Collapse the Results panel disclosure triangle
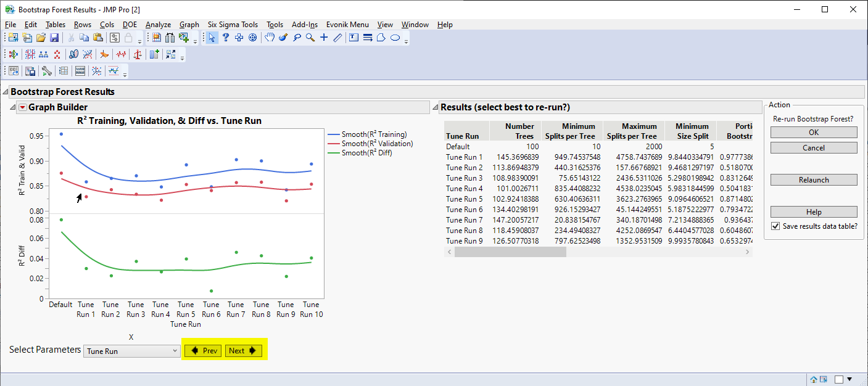 tap(436, 107)
